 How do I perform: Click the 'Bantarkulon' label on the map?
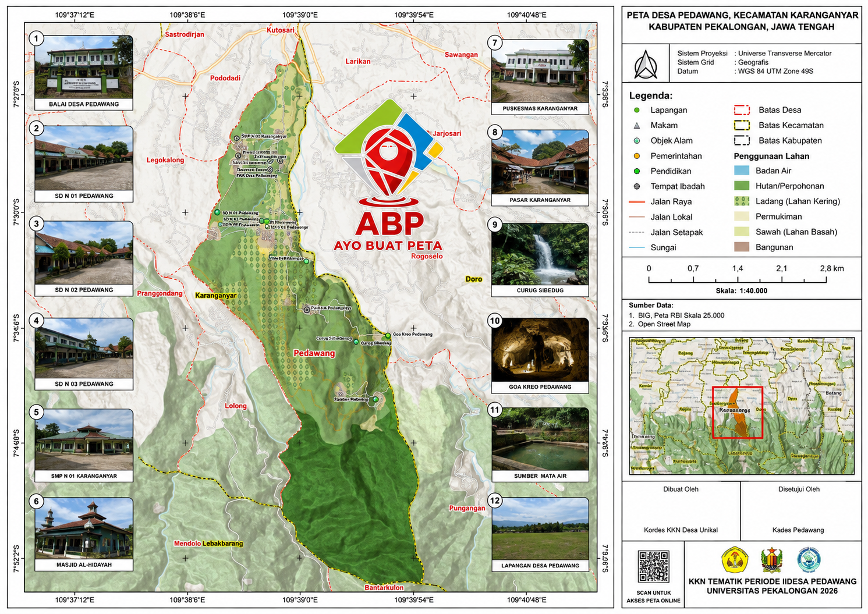(x=384, y=588)
